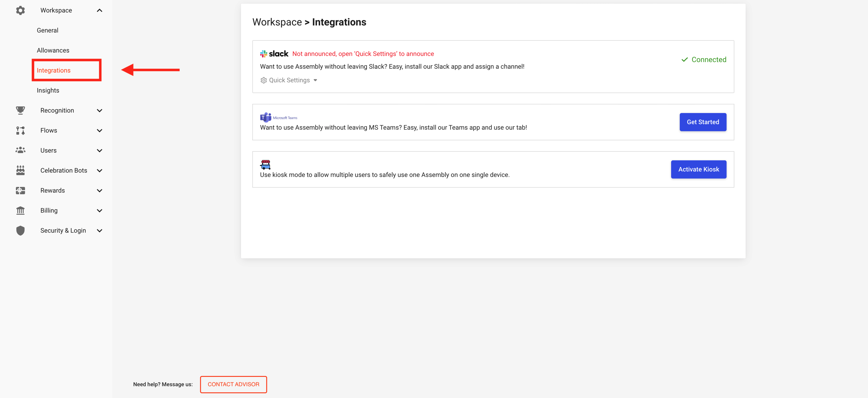This screenshot has height=398, width=868.
Task: Click the Recognition trophy icon
Action: [20, 110]
